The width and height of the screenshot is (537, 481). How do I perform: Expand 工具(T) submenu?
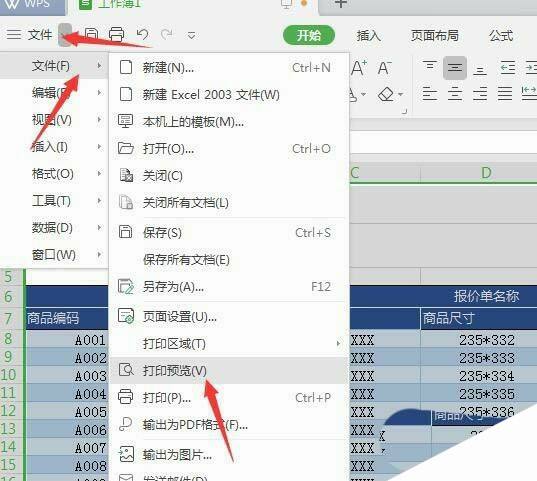pos(54,200)
